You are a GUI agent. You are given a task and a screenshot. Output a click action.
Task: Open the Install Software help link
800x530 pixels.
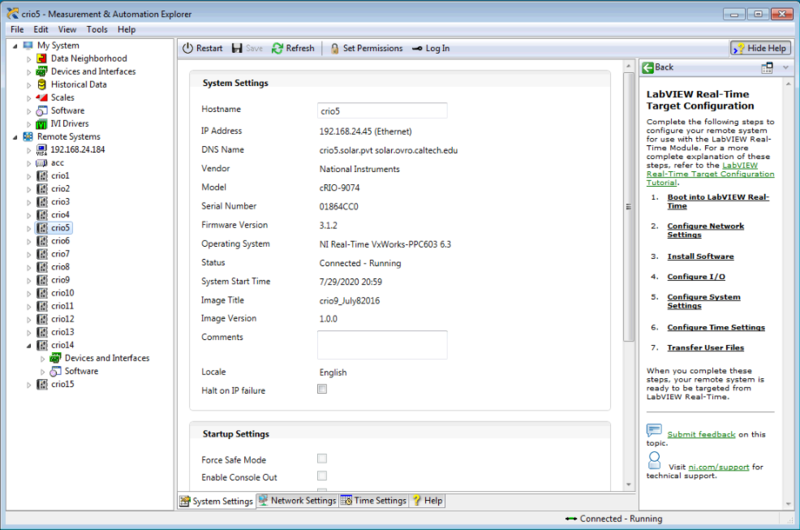point(701,257)
